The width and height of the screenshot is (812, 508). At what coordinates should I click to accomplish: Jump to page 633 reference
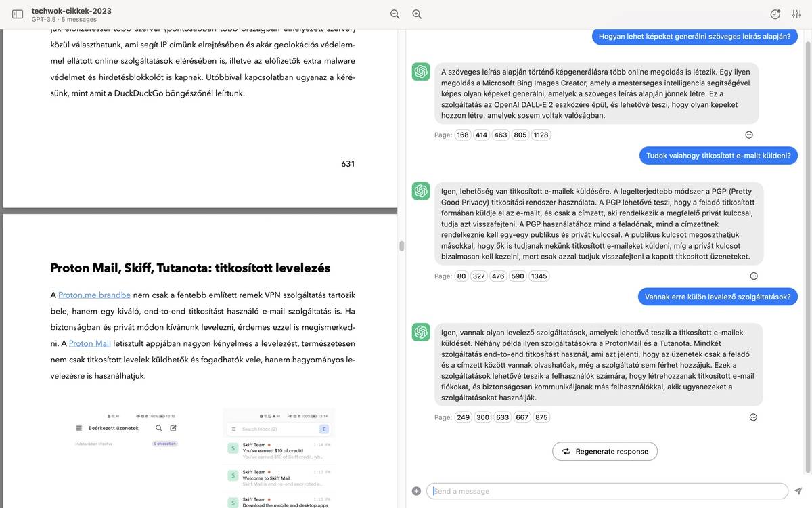coord(503,417)
